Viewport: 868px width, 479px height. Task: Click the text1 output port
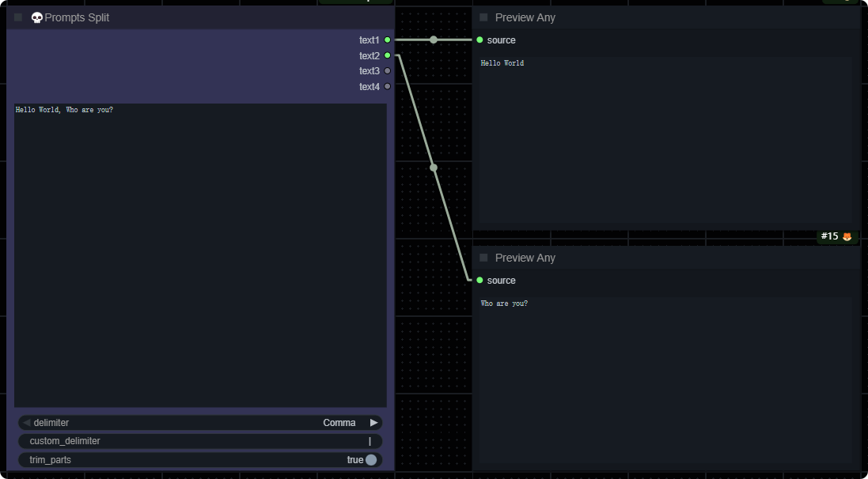(x=387, y=40)
